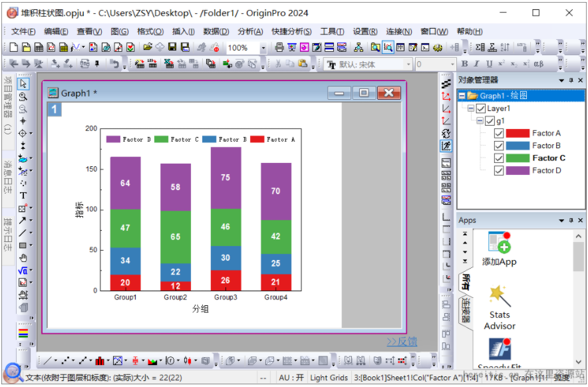The height and width of the screenshot is (387, 588).
Task: Toggle the Factor A plot checkbox
Action: (498, 134)
